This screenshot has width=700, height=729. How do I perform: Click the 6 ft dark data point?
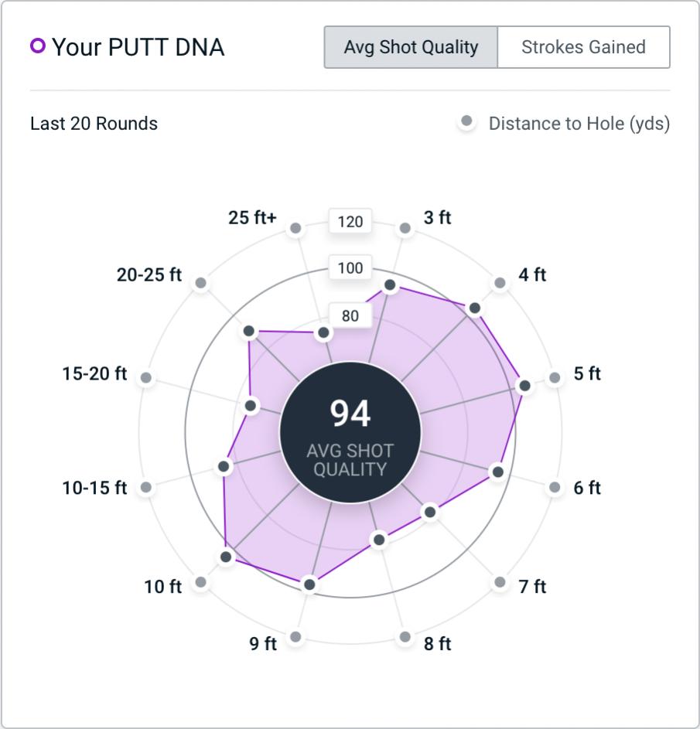click(498, 472)
